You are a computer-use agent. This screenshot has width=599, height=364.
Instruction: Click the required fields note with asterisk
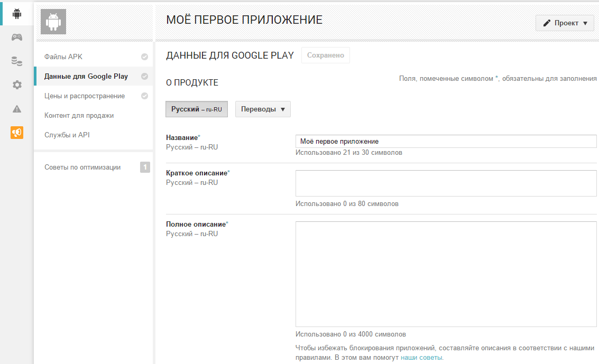click(x=498, y=78)
